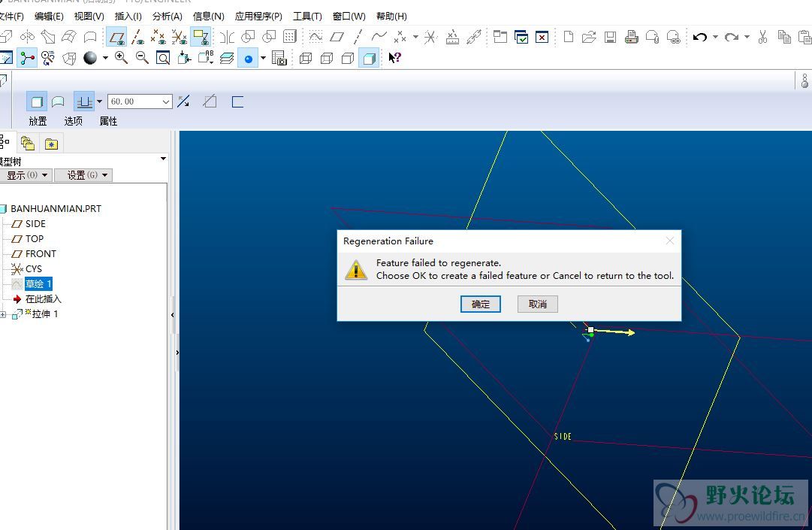
Task: Activate the window checkmark icon
Action: (521, 37)
